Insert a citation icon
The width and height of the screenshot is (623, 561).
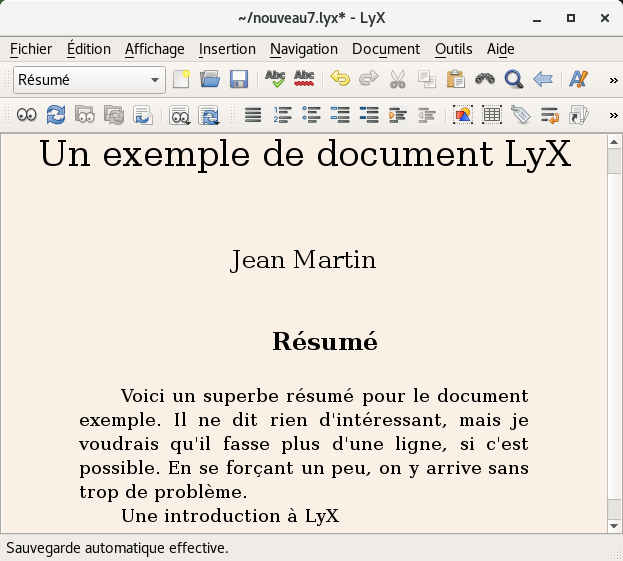tap(578, 115)
